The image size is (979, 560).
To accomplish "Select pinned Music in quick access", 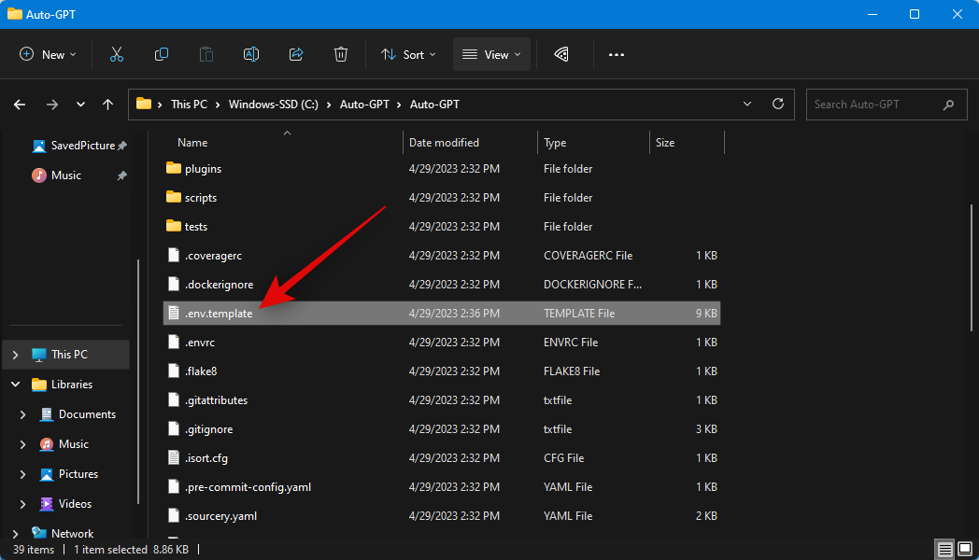I will tap(78, 175).
